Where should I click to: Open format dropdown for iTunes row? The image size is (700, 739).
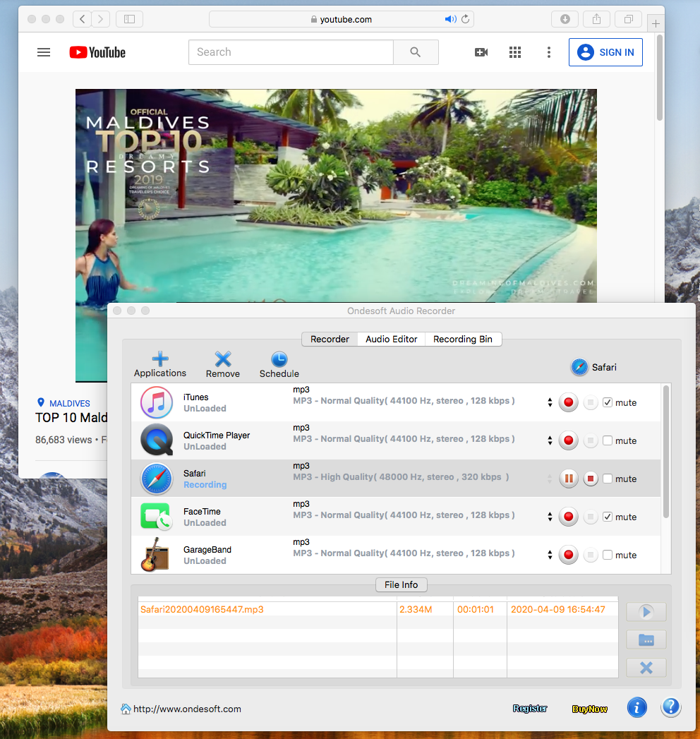(x=550, y=403)
